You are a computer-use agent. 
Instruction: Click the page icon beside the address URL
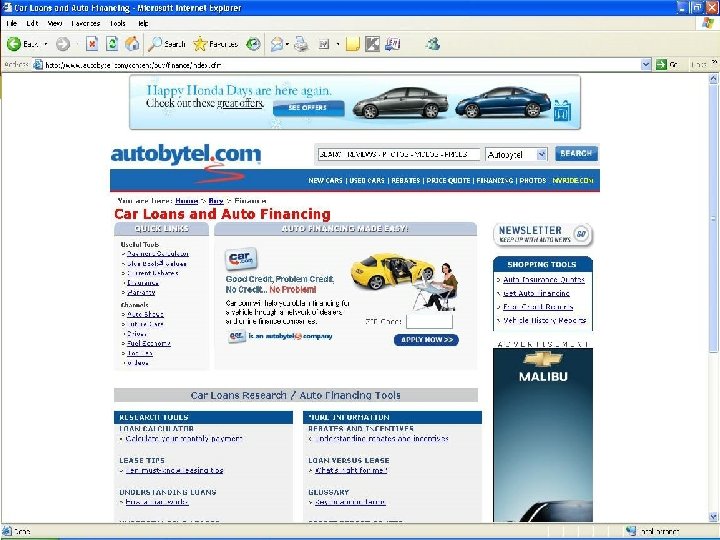click(x=38, y=65)
